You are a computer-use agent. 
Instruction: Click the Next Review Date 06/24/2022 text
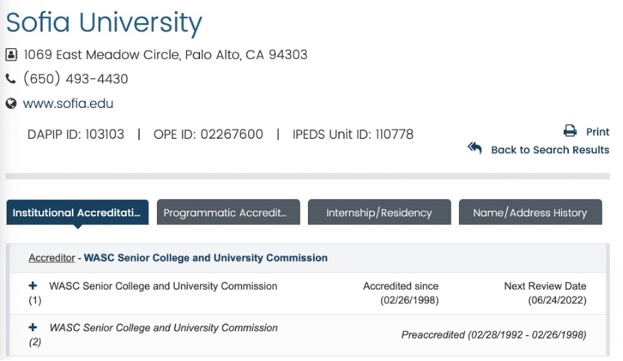[x=545, y=293]
